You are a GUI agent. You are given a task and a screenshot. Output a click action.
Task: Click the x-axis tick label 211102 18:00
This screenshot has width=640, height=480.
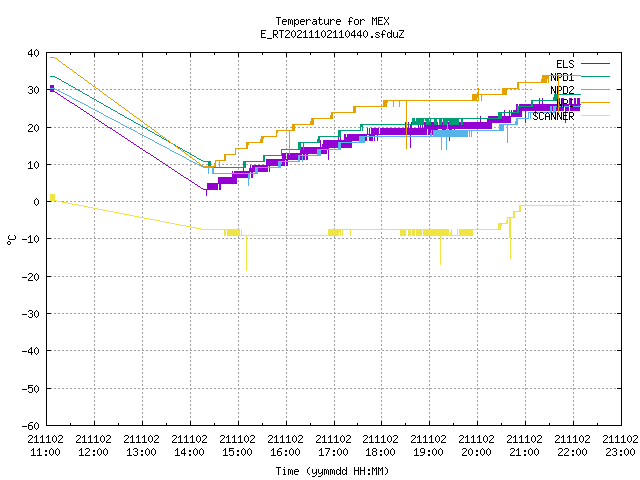(x=381, y=446)
